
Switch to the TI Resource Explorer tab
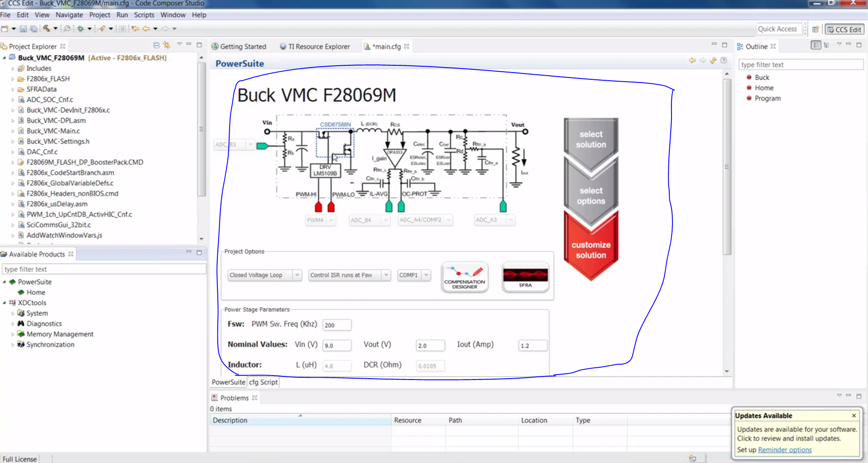tap(315, 46)
